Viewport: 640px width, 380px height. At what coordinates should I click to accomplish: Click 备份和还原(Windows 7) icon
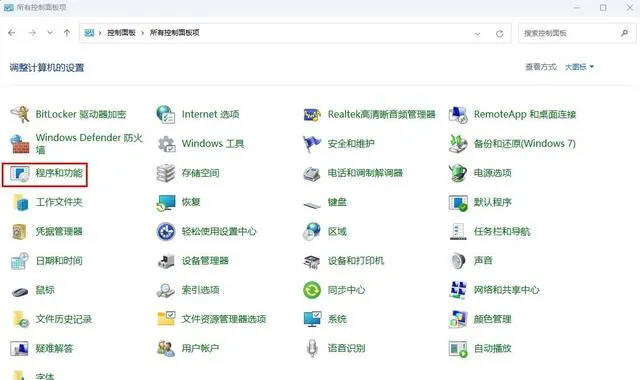(458, 144)
